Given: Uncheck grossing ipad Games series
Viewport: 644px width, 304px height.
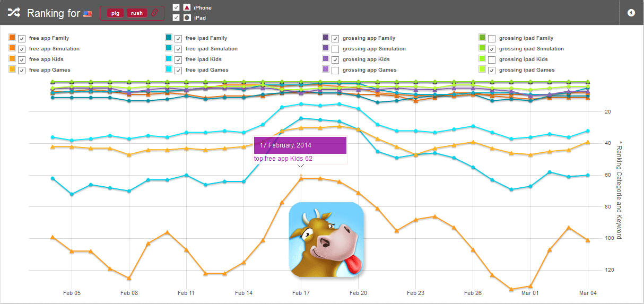Looking at the screenshot, I should point(492,70).
